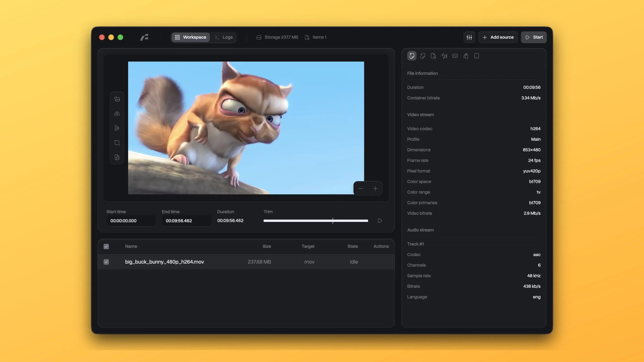644x362 pixels.
Task: Click the 2.9 Mb/s video bitrate value
Action: 532,213
